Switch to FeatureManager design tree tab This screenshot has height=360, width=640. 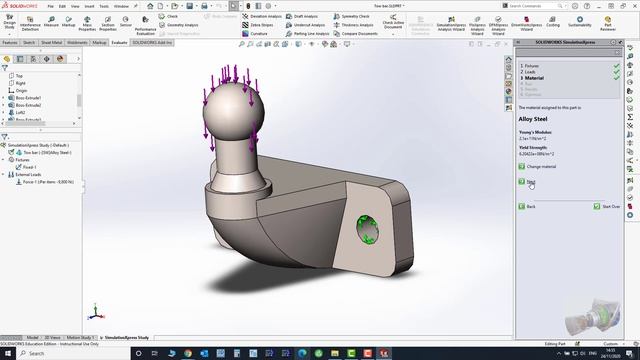(x=7, y=59)
